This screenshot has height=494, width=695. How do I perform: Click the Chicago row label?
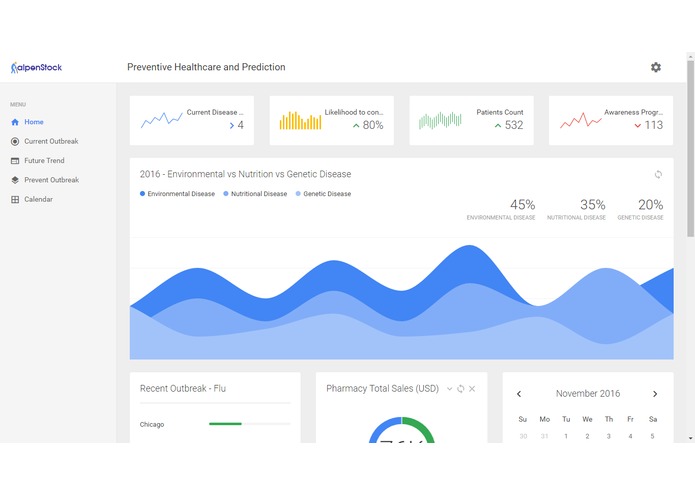click(152, 424)
